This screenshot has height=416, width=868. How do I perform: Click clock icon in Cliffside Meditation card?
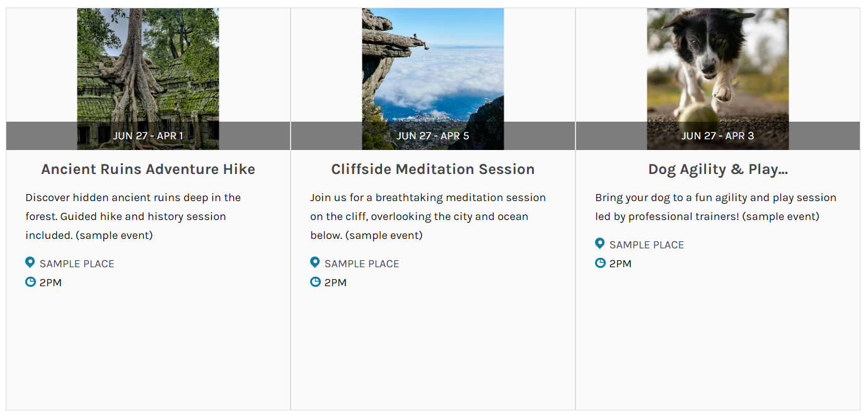[x=315, y=282]
